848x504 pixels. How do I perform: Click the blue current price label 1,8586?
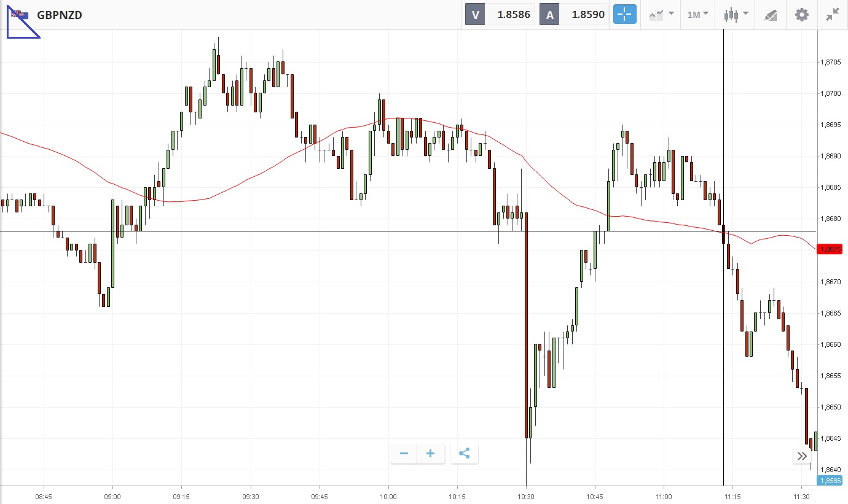point(833,481)
